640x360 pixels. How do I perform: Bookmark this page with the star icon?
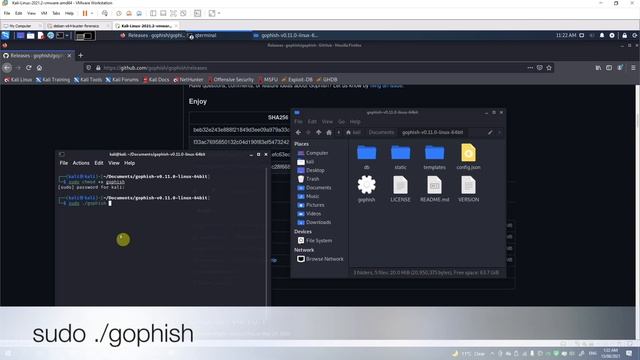point(549,68)
